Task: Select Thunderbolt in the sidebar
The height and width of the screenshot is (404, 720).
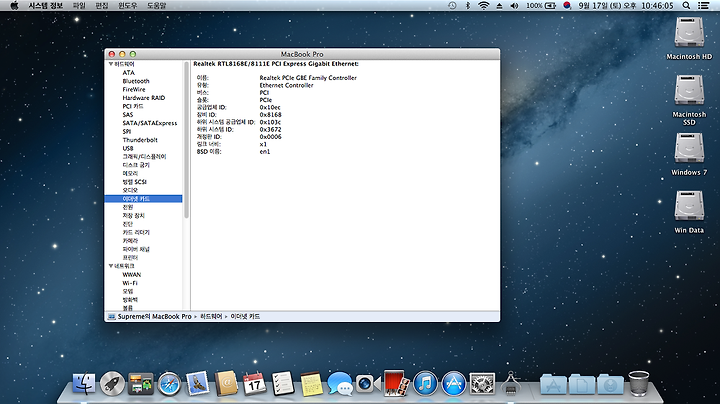Action: click(140, 140)
